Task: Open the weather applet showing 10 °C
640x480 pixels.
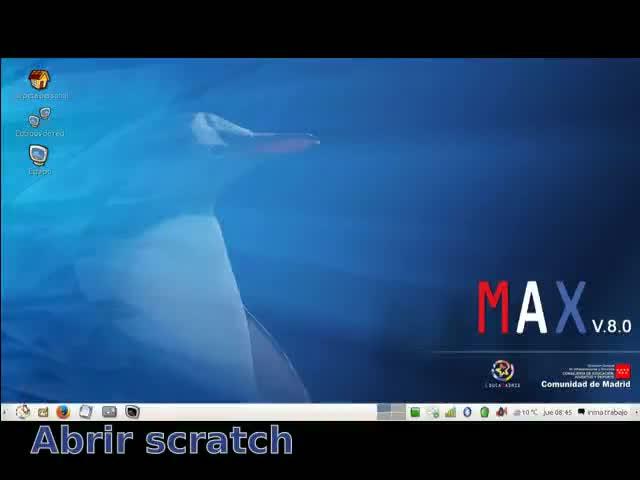Action: (x=526, y=413)
